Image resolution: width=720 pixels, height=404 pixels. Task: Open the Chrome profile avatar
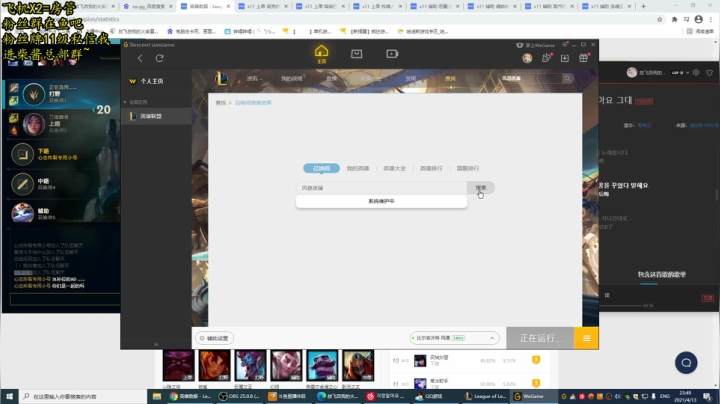pyautogui.click(x=698, y=19)
